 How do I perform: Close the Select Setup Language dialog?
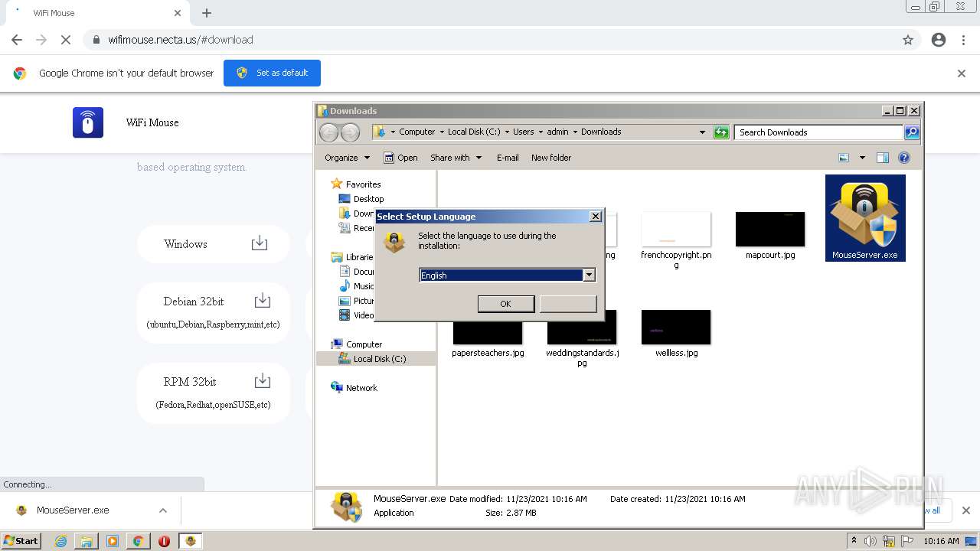[596, 217]
